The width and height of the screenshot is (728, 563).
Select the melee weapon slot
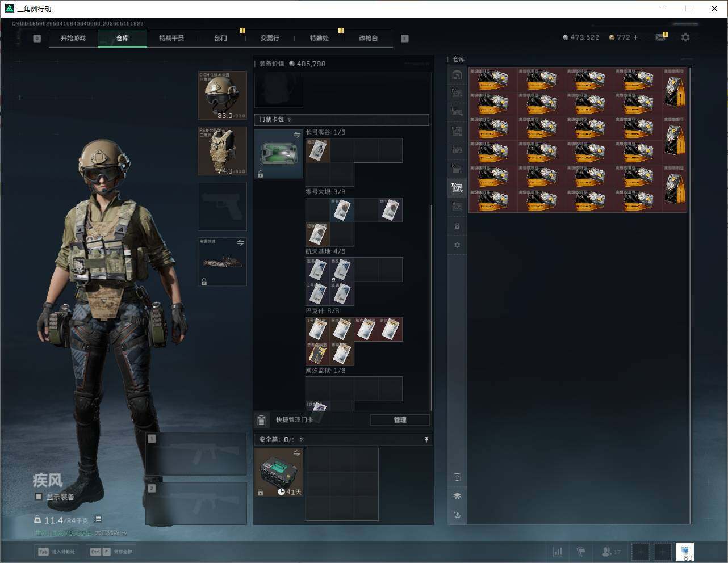point(222,262)
